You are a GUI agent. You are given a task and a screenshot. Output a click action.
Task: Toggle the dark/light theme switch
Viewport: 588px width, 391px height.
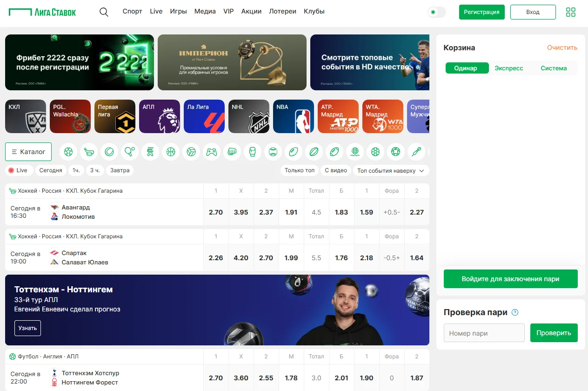[x=437, y=12]
